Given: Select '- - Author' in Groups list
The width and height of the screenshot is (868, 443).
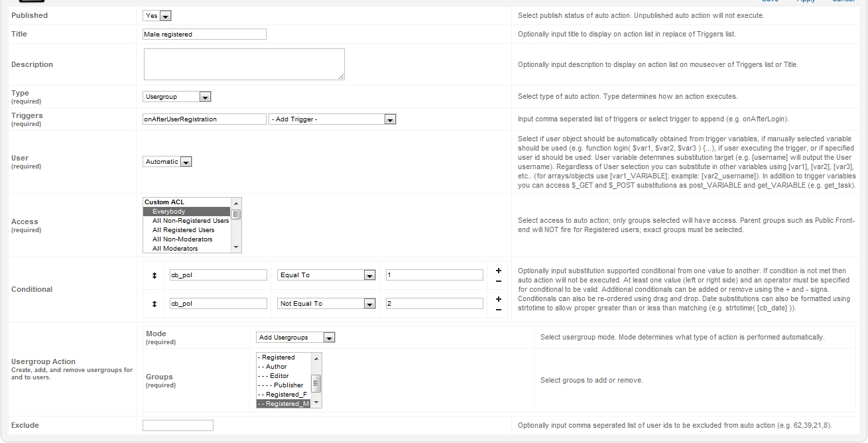Looking at the screenshot, I should pos(283,366).
